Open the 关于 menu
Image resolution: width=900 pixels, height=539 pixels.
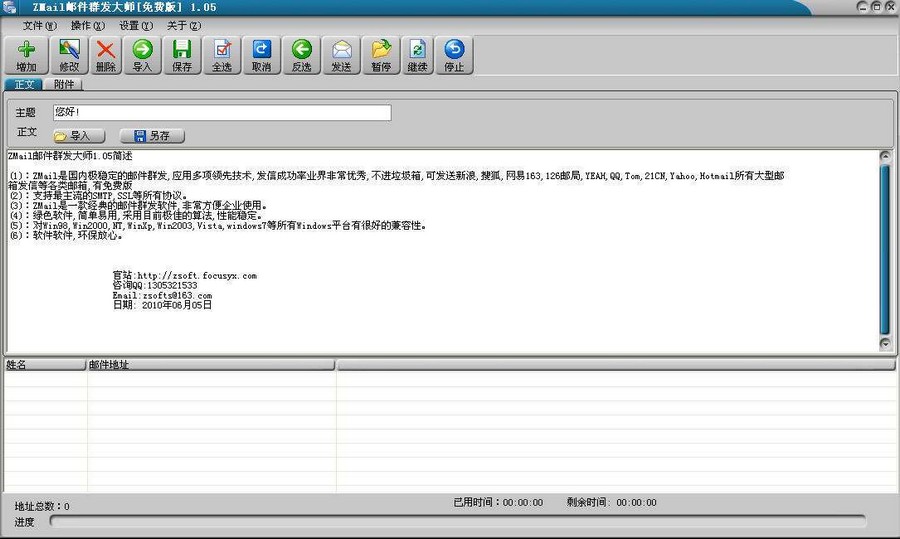pos(184,26)
